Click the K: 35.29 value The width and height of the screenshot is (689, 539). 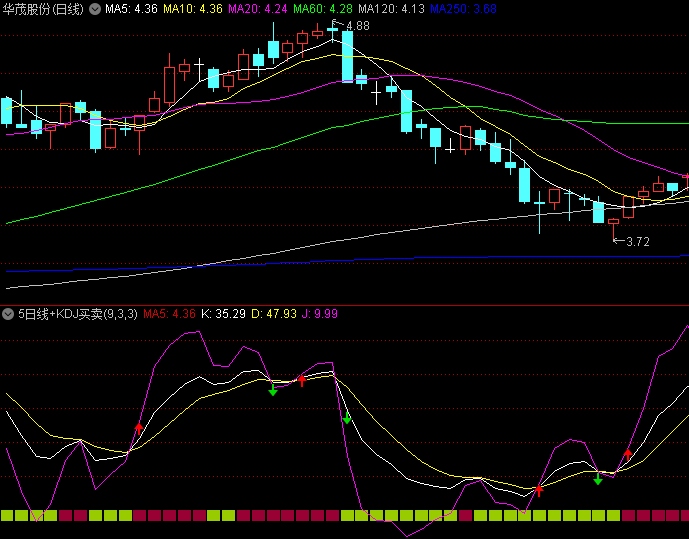pos(223,314)
